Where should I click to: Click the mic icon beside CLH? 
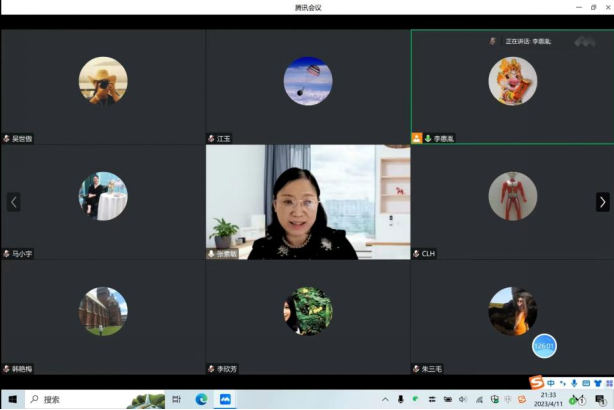416,254
